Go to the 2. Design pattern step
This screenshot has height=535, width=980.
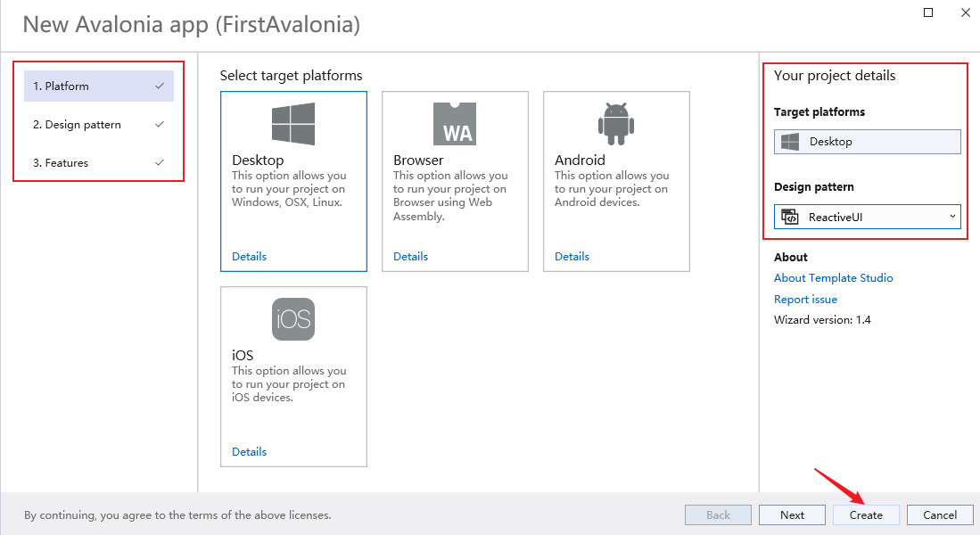[x=99, y=124]
